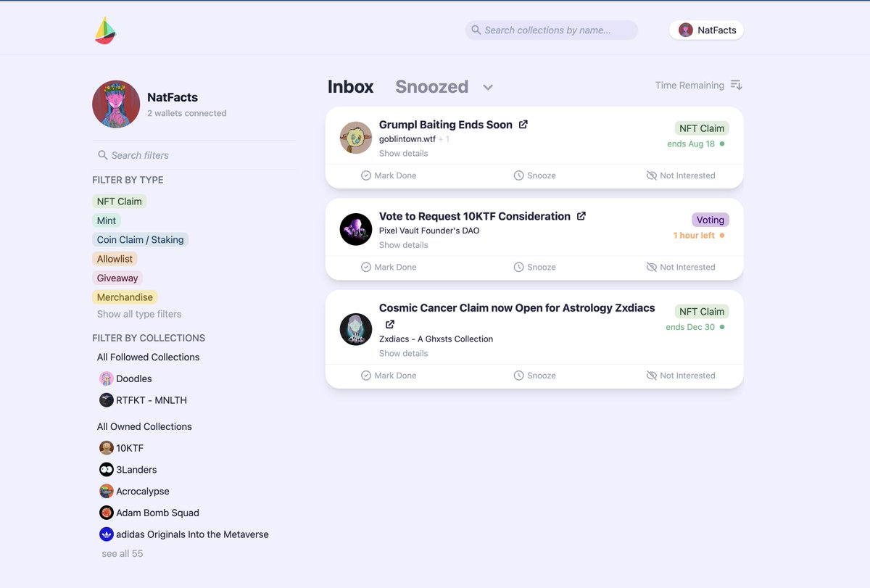Click Search collections by name field
Image resolution: width=870 pixels, height=588 pixels.
pyautogui.click(x=552, y=30)
